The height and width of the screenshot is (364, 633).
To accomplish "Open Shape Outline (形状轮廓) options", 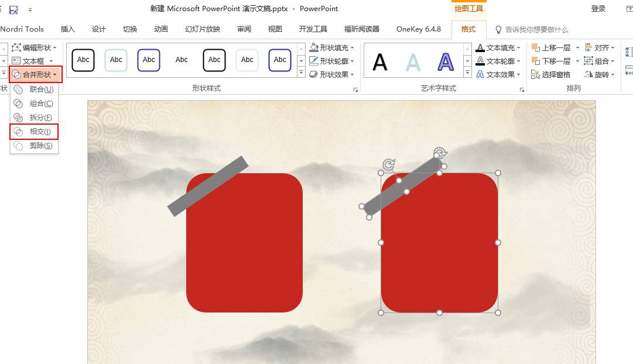I will [x=332, y=61].
